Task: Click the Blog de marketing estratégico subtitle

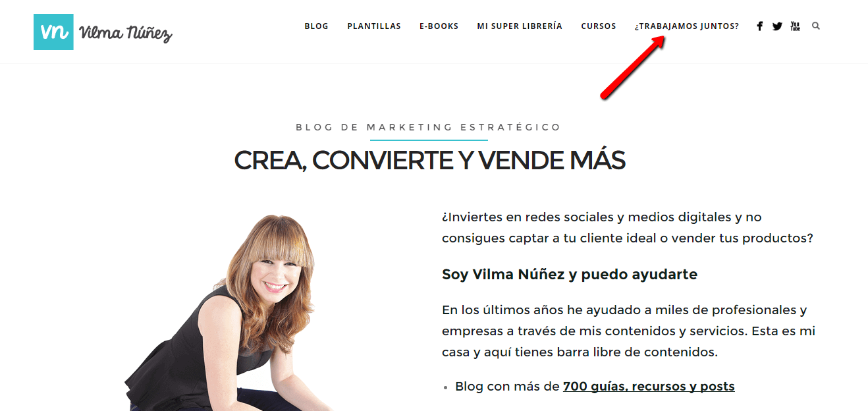Action: tap(429, 127)
